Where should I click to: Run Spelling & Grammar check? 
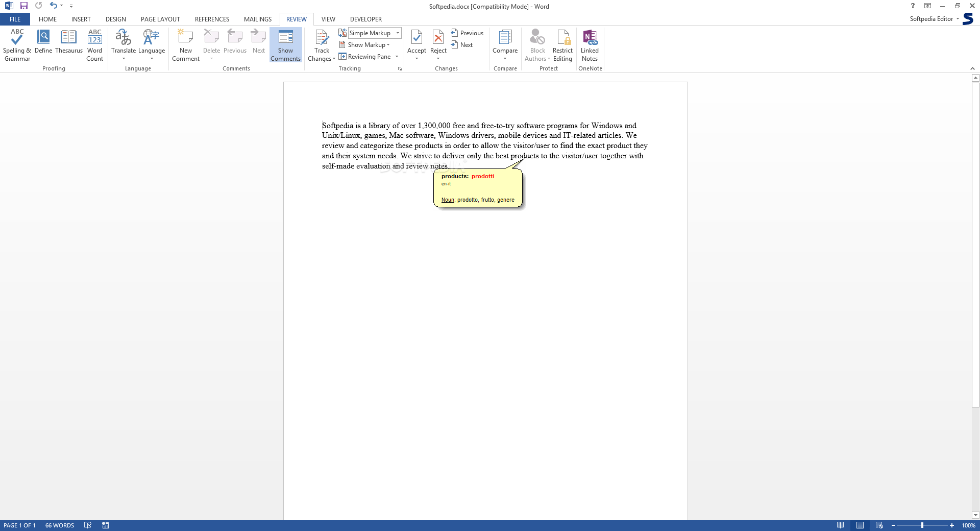tap(17, 45)
